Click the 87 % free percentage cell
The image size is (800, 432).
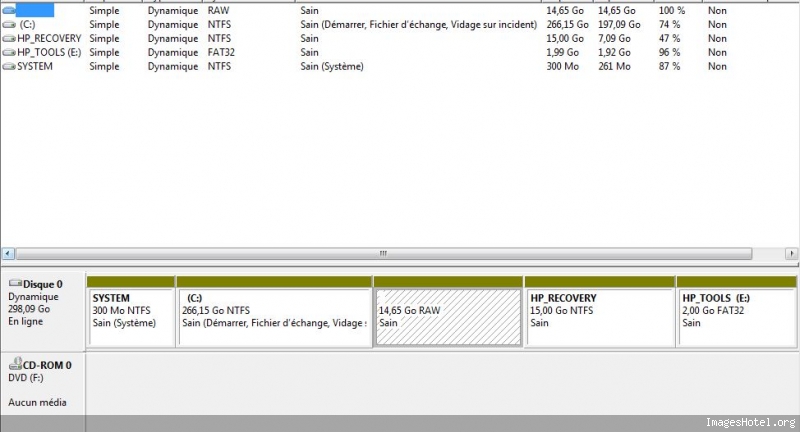(x=669, y=66)
